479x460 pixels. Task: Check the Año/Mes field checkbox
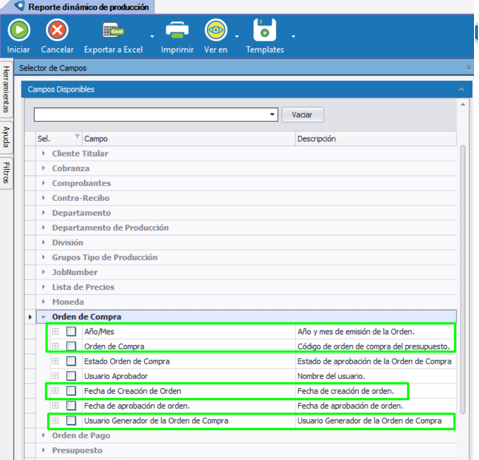71,331
